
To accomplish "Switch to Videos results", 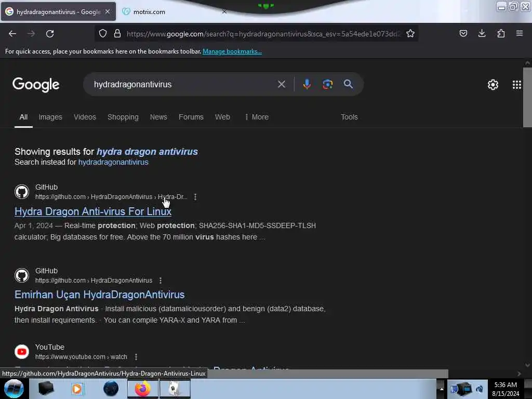I will (x=85, y=117).
